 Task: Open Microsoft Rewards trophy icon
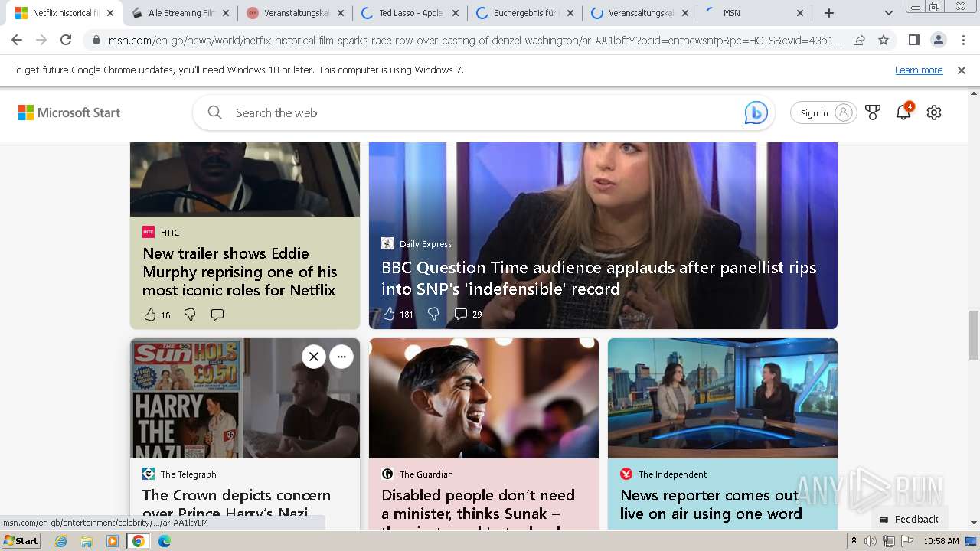(x=873, y=112)
